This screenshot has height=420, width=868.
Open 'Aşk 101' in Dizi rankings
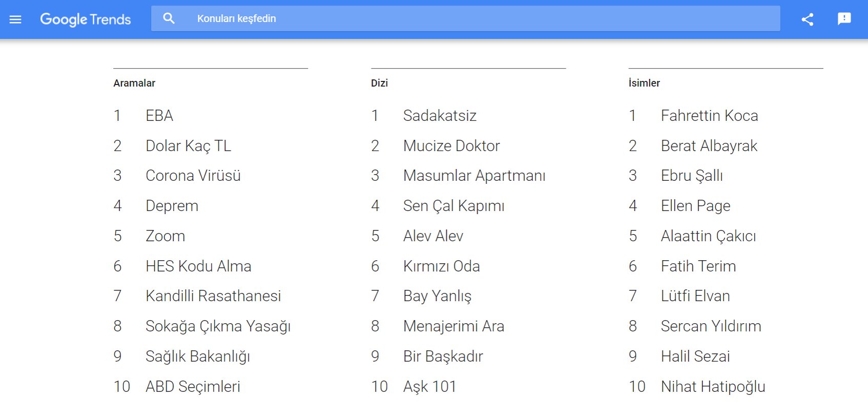[429, 387]
